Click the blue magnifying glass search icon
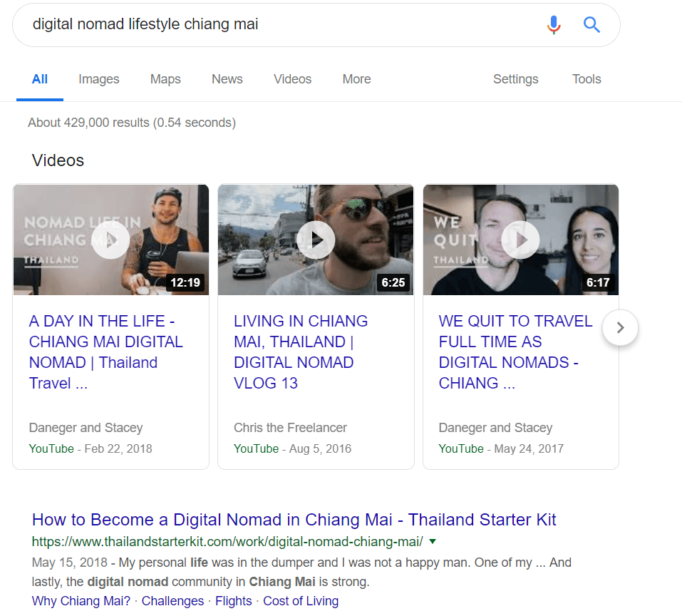This screenshot has height=616, width=682. tap(591, 25)
